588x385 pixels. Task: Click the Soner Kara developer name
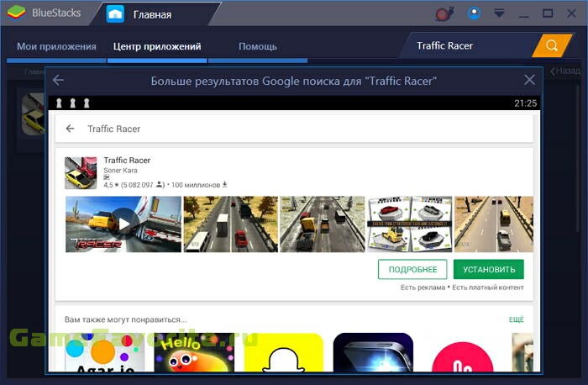tap(120, 171)
